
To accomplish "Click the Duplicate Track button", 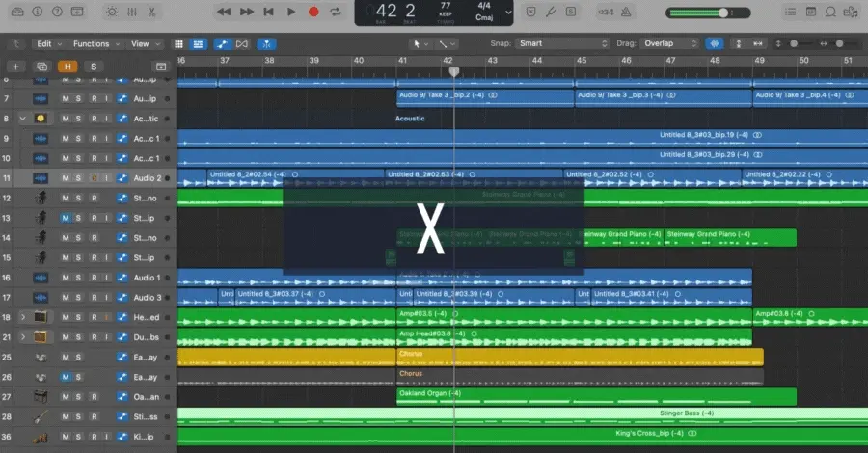I will point(42,67).
